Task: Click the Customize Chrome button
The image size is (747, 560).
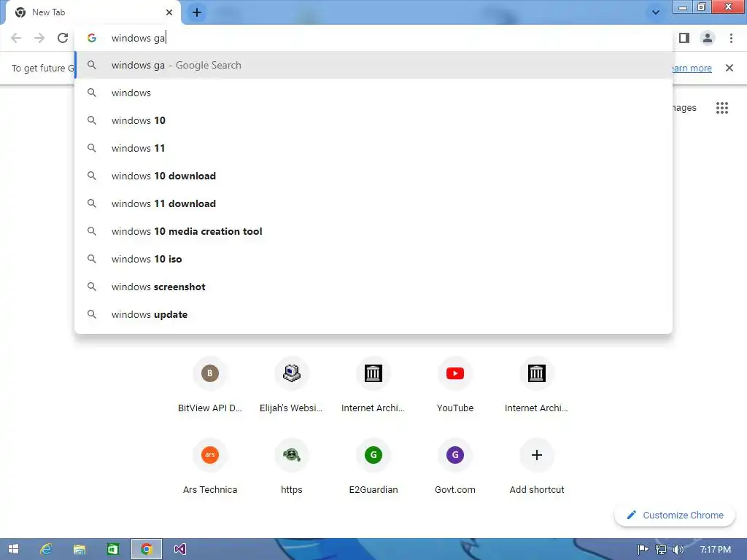Action: pyautogui.click(x=675, y=516)
